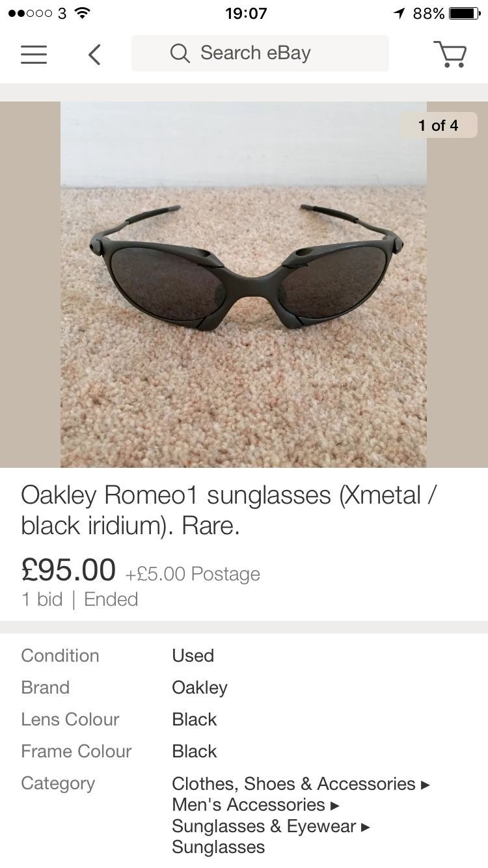Tap the "1 of 4" image counter
This screenshot has width=488, height=868.
438,125
